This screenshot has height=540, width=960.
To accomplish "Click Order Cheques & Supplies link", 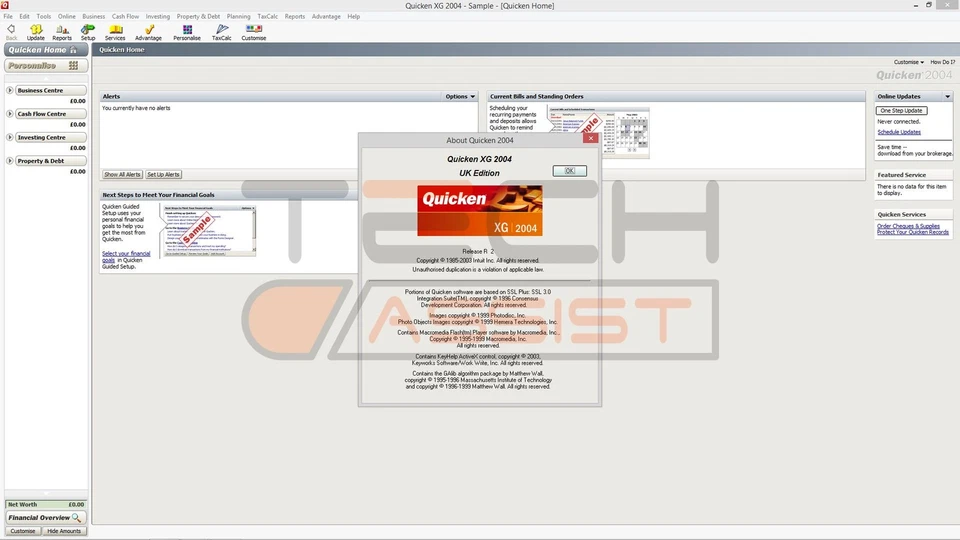I will 908,226.
